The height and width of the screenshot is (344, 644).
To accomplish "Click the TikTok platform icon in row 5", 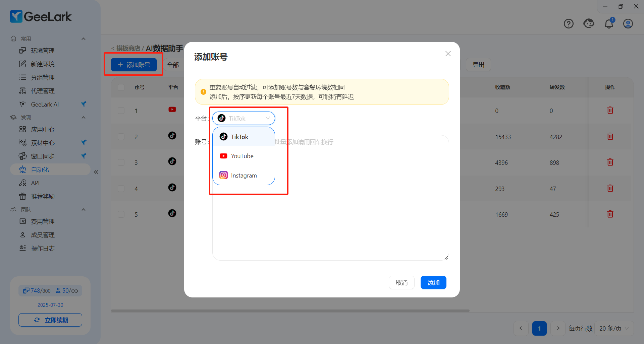I will [172, 213].
